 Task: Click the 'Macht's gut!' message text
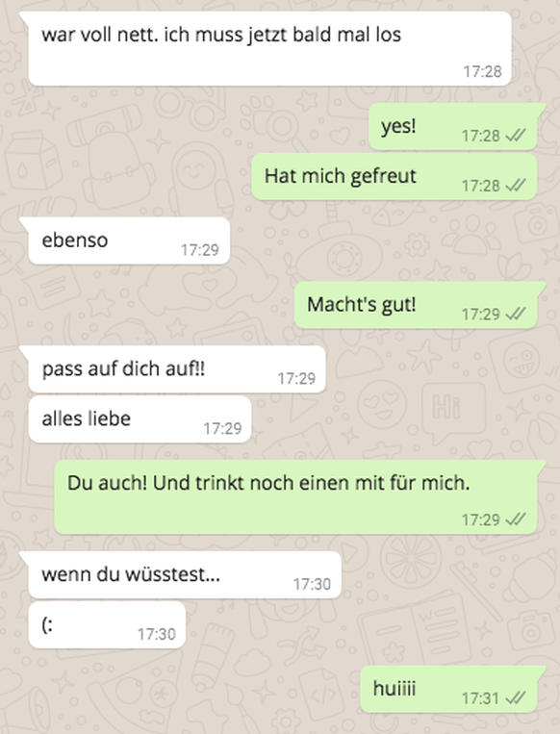tap(361, 305)
